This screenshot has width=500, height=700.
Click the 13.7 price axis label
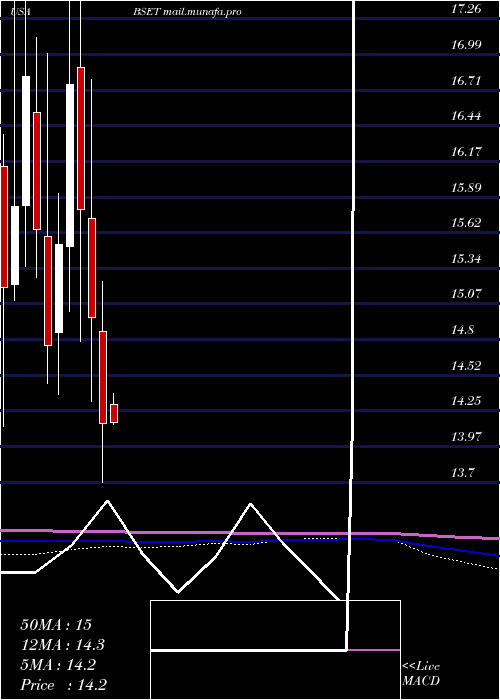tap(462, 472)
